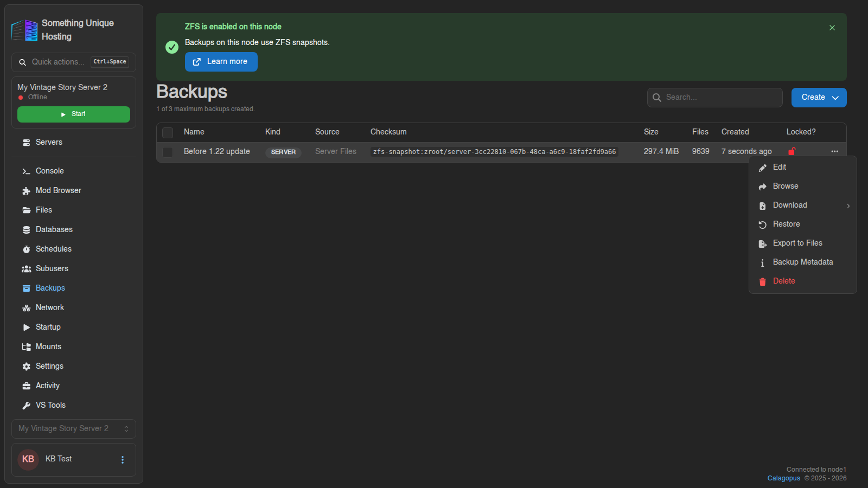
Task: Select Restore in the backup context menu
Action: tap(803, 224)
